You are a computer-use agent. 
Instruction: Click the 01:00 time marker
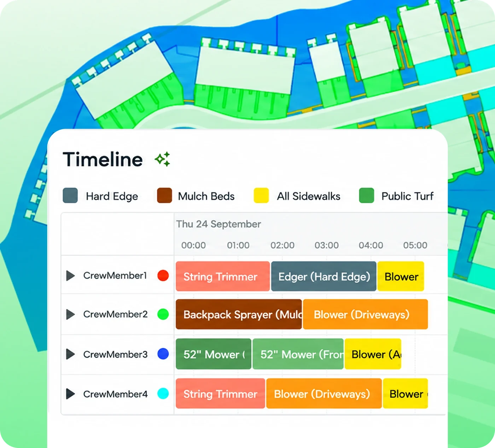click(x=238, y=245)
